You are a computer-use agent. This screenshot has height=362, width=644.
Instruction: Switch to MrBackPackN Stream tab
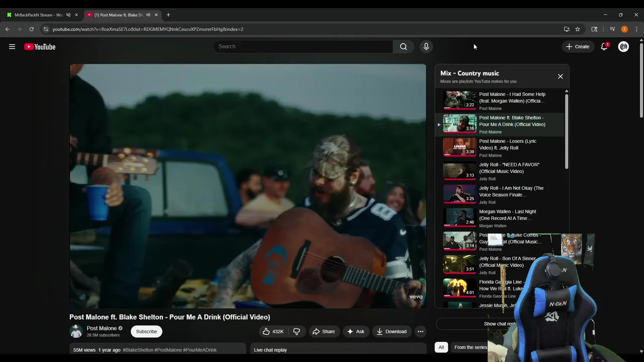pyautogui.click(x=42, y=15)
